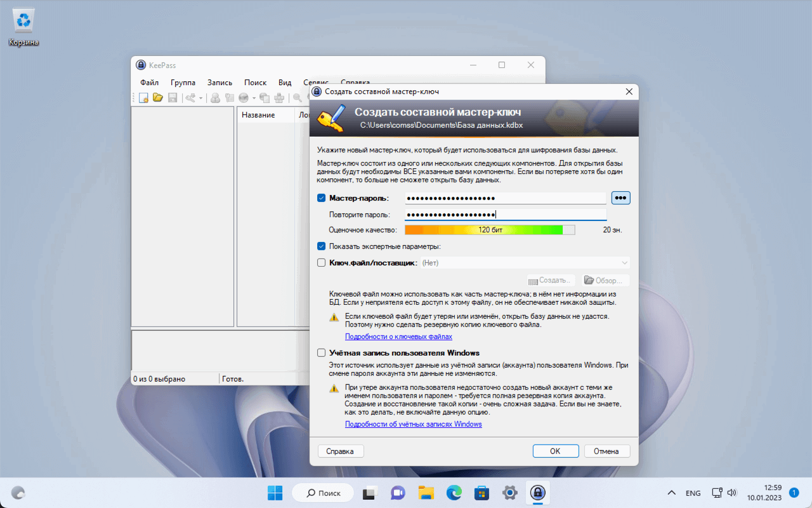The image size is (812, 508).
Task: Click the password quality bar showing 120 бит
Action: point(488,230)
